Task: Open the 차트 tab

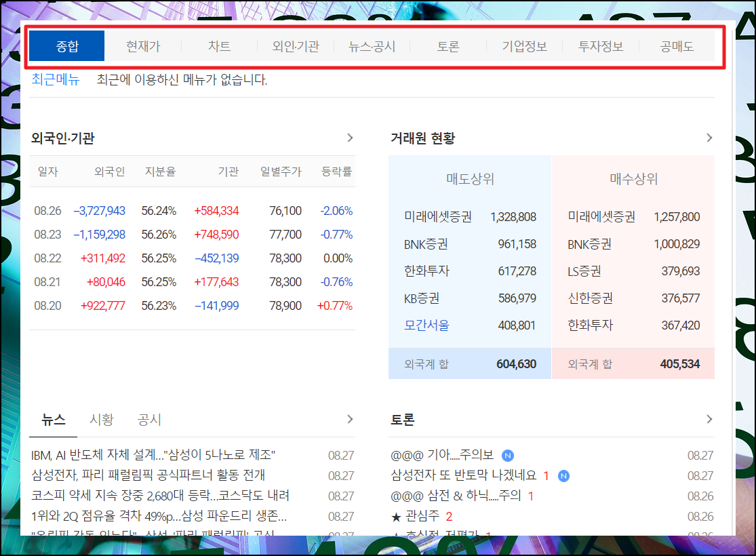Action: [x=220, y=46]
